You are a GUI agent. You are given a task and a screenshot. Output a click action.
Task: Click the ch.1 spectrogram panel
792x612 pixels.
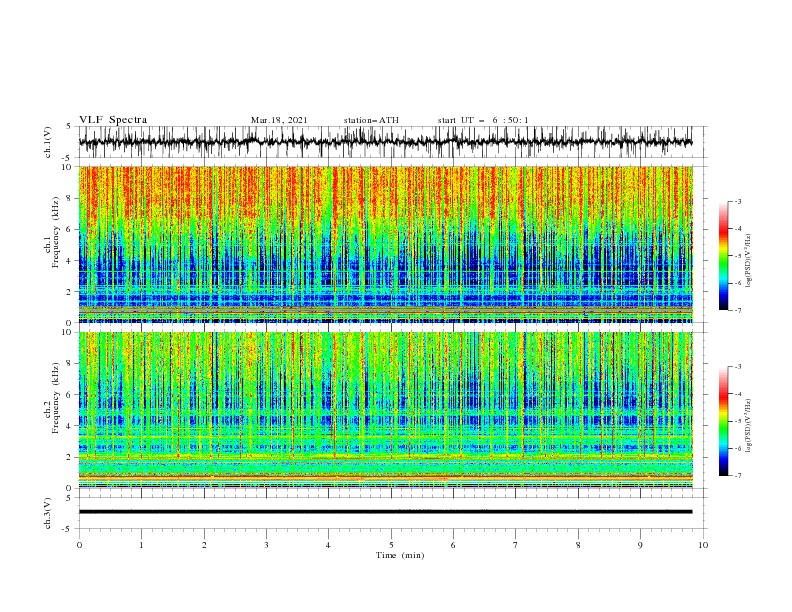click(386, 244)
